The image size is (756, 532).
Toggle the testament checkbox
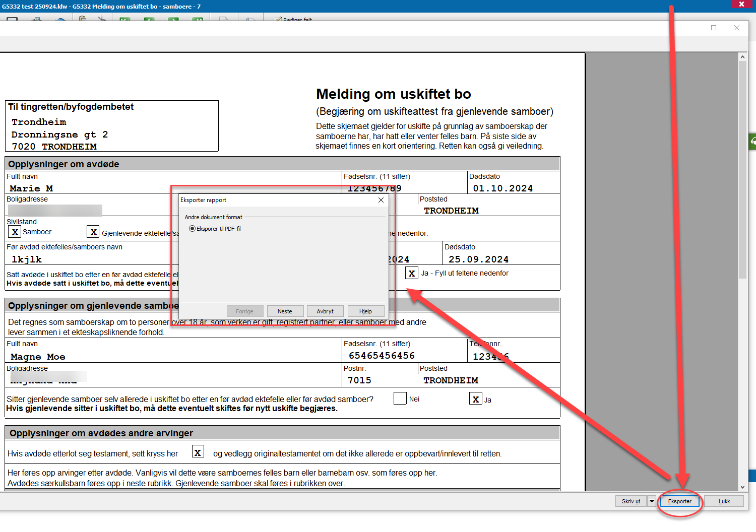coord(198,452)
